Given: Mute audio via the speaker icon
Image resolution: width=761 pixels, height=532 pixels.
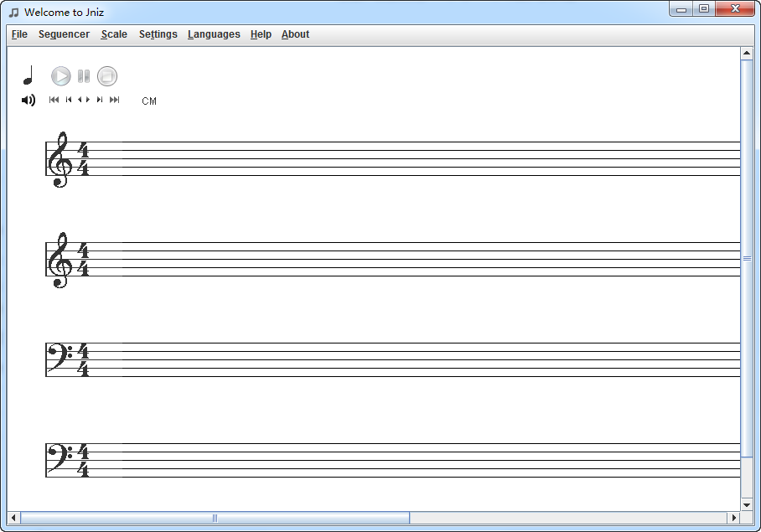Looking at the screenshot, I should [x=28, y=100].
